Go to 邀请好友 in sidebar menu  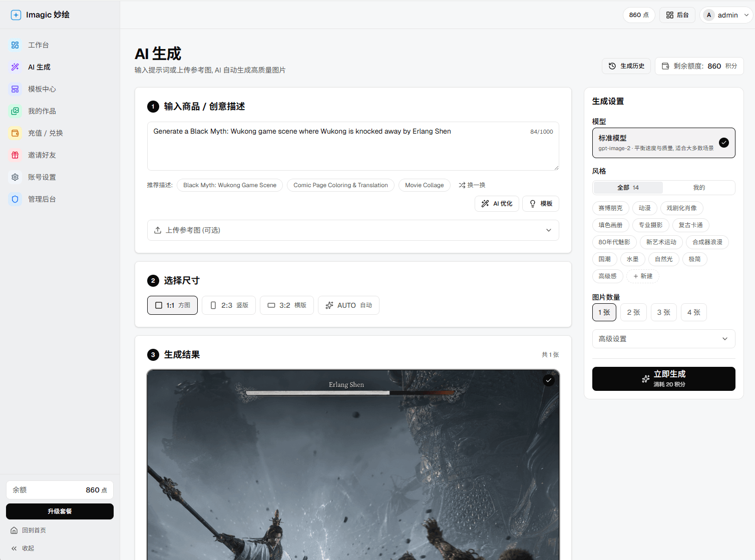pos(60,155)
